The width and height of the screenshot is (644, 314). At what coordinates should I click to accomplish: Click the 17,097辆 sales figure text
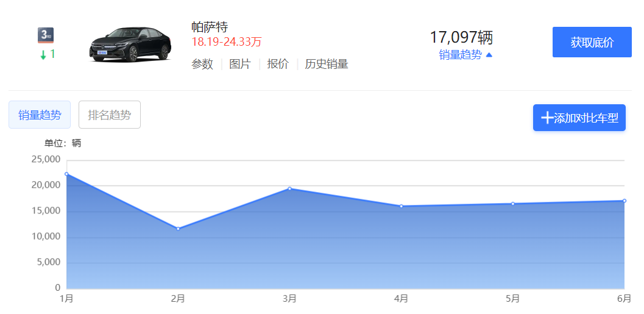click(461, 37)
